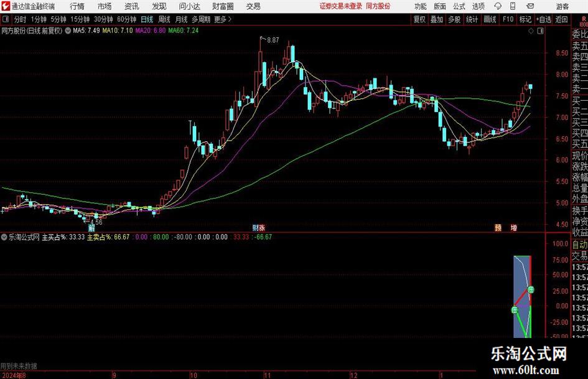Open the MA indicator settings circle icon
Screen dimensions: 588x379
(68, 30)
